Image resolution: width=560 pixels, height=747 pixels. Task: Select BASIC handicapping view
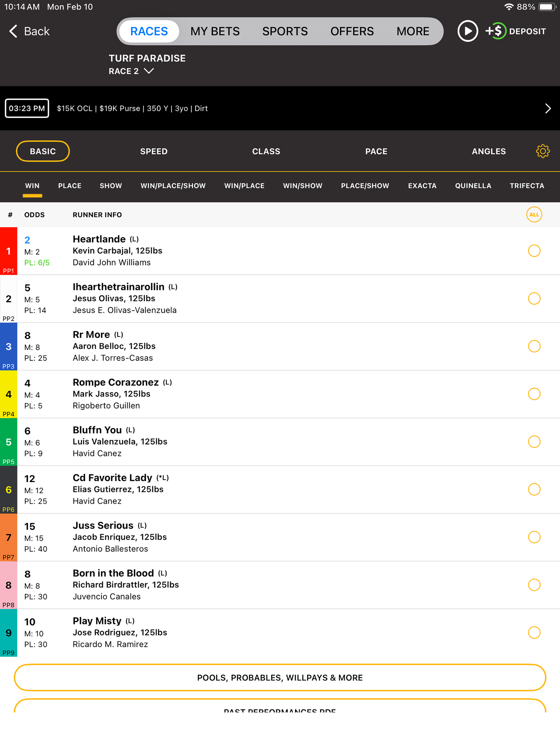tap(43, 151)
